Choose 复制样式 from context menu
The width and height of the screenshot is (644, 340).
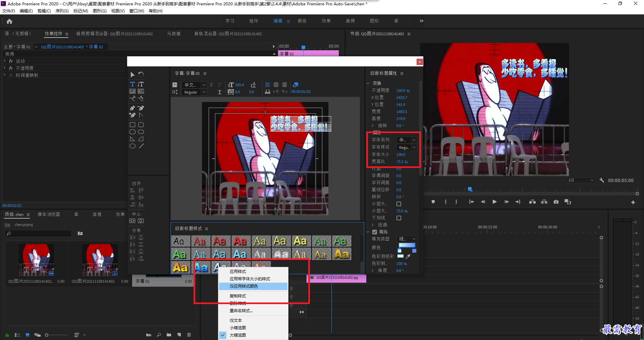253,296
